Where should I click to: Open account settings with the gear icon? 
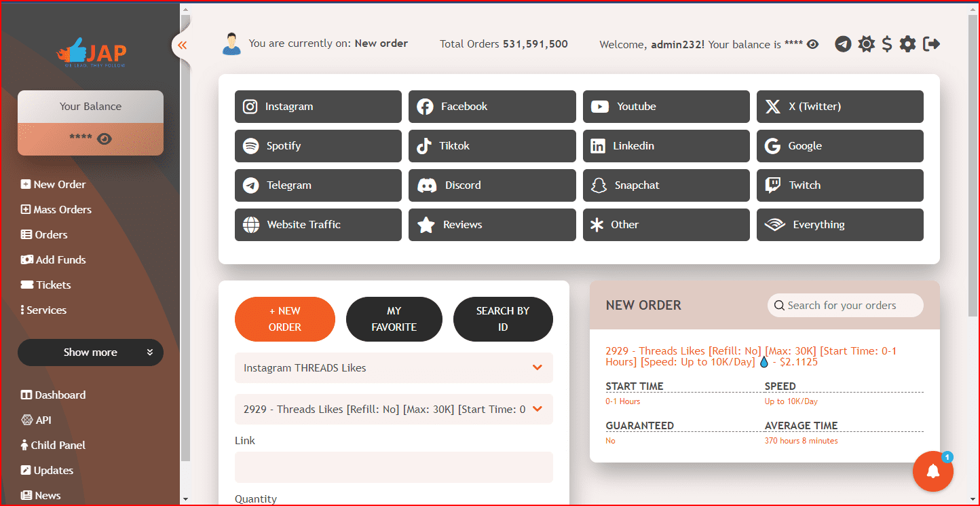click(x=908, y=43)
